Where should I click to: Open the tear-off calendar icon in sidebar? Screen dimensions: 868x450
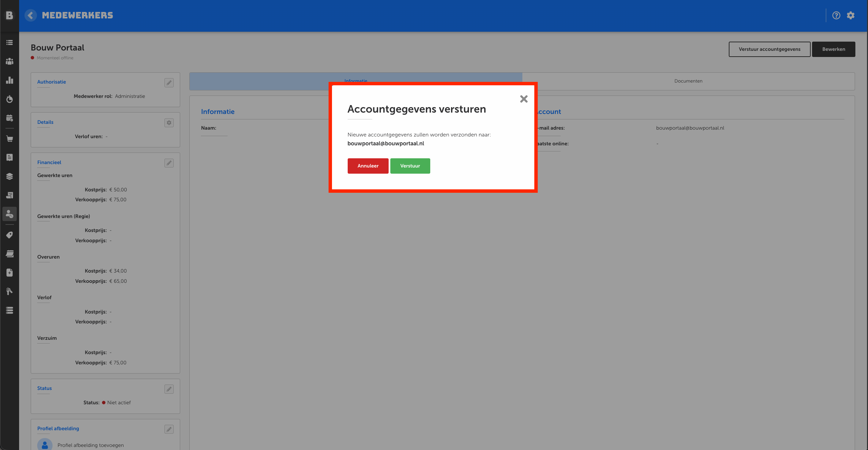coord(10,254)
